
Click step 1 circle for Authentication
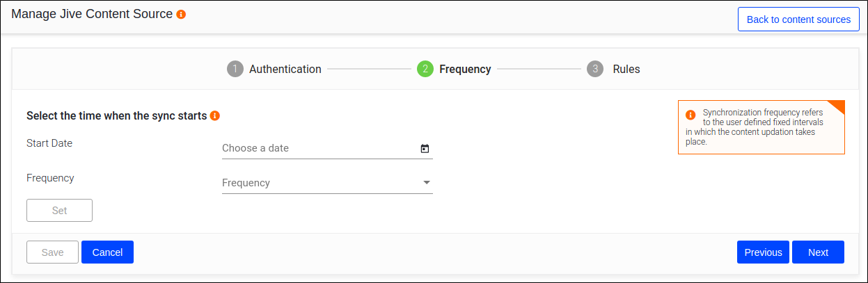[235, 69]
